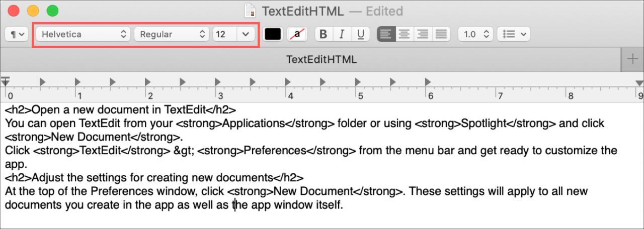Open the 1.0 line spacing dropdown
The height and width of the screenshot is (229, 644).
pos(475,34)
